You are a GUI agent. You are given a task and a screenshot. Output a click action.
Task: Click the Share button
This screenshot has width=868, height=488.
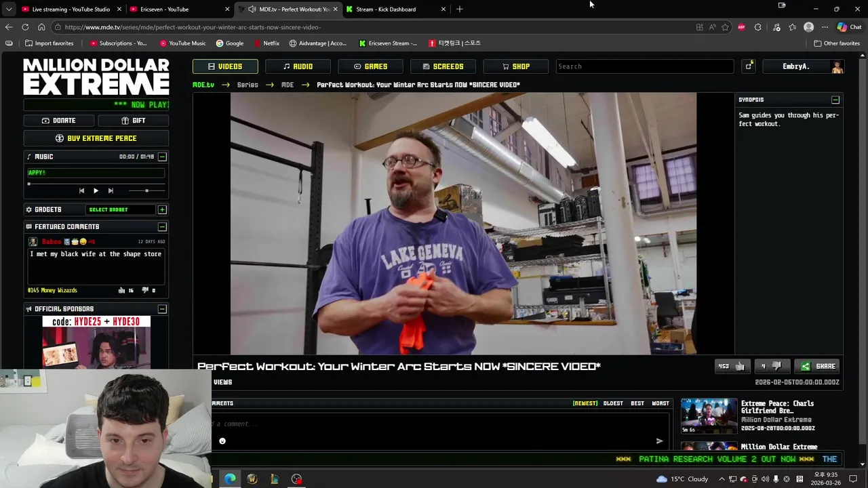pyautogui.click(x=818, y=366)
